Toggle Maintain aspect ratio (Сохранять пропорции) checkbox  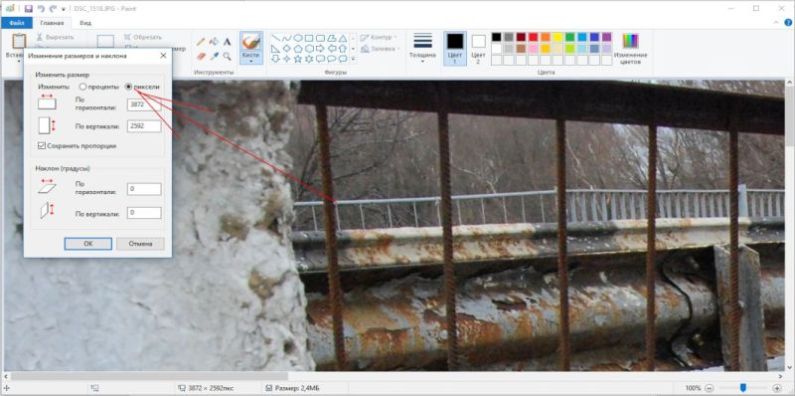click(x=42, y=146)
